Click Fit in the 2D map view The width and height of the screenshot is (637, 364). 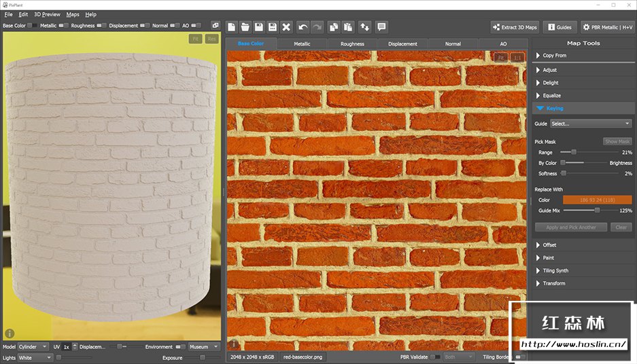click(501, 58)
